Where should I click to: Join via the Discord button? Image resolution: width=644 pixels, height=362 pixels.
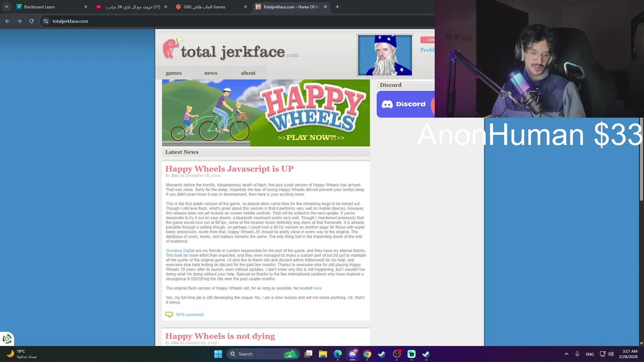(405, 104)
